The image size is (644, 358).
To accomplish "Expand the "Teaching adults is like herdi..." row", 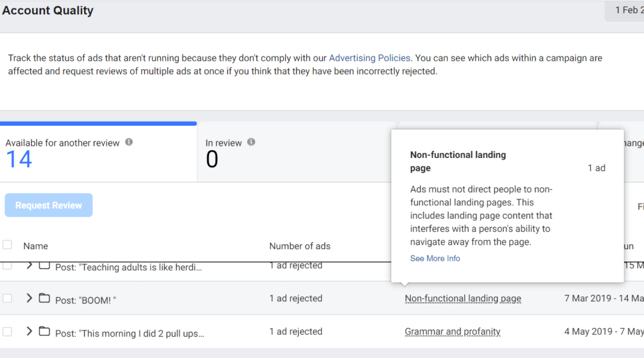I will [x=29, y=266].
